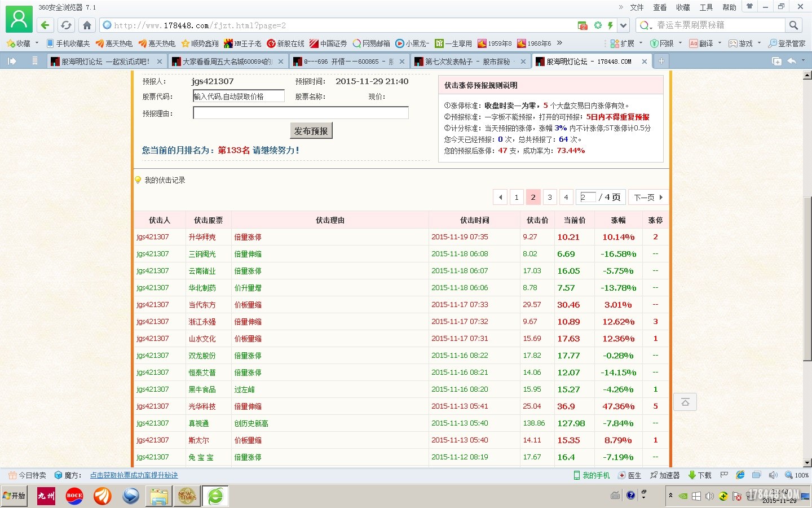Open 下载 download manager

tap(700, 475)
